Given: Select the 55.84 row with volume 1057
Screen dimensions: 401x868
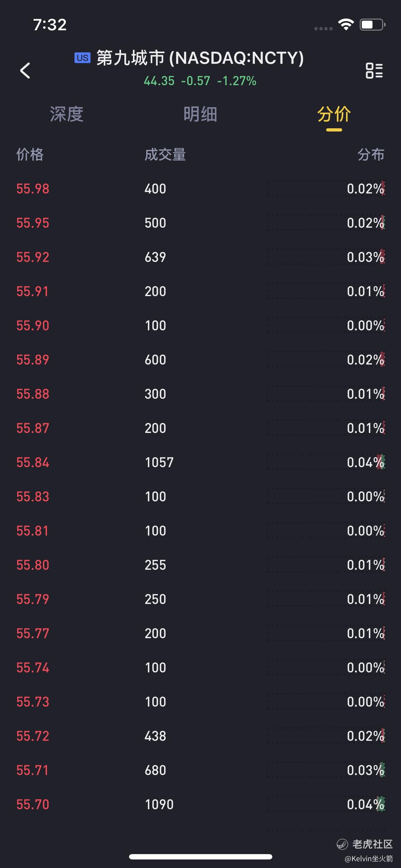Looking at the screenshot, I should (x=200, y=462).
